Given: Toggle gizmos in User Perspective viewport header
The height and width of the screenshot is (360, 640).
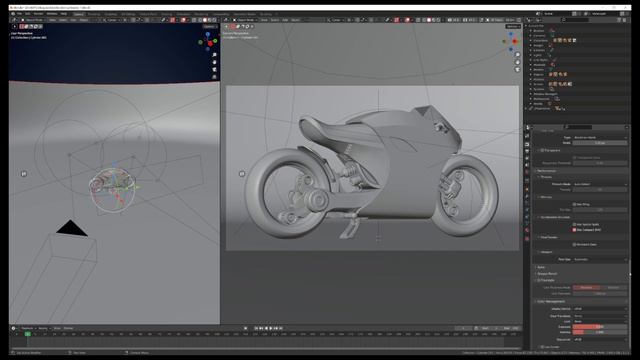Looking at the screenshot, I should click(172, 20).
